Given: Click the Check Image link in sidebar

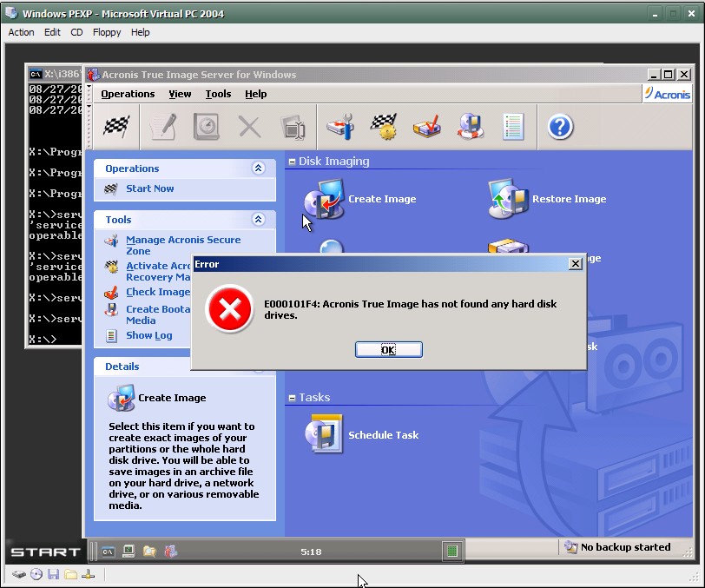Looking at the screenshot, I should pos(158,292).
